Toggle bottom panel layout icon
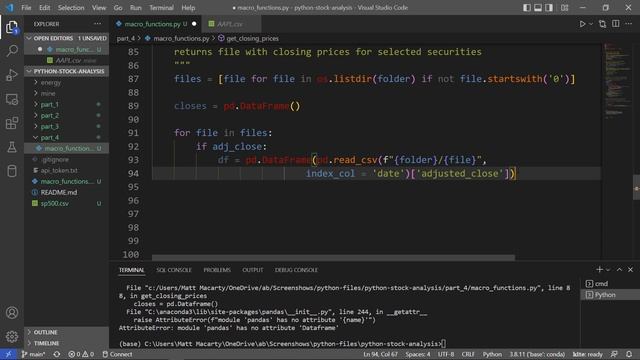 tap(538, 8)
